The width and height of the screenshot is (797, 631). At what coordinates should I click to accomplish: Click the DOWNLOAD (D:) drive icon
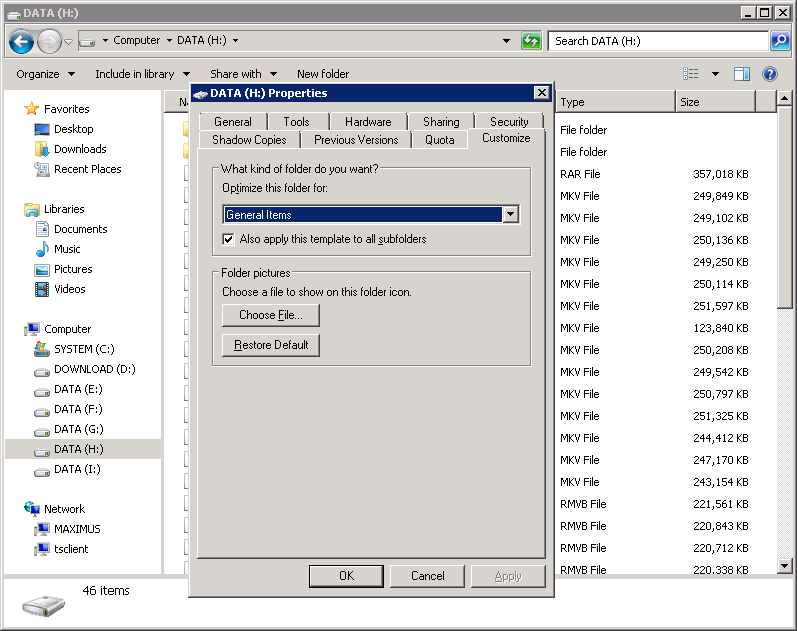[x=42, y=371]
